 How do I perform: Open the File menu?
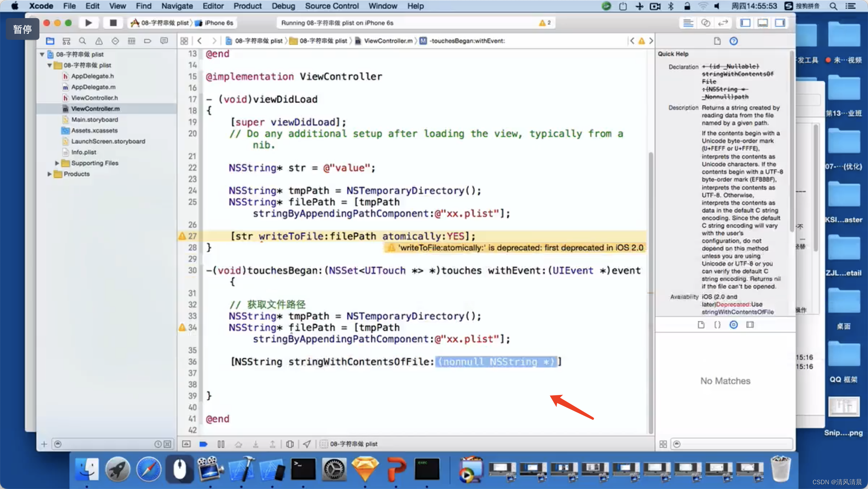[69, 6]
